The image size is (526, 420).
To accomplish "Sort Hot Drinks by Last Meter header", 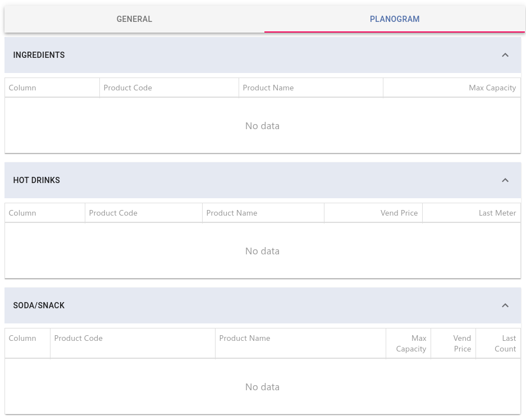I will click(x=472, y=213).
